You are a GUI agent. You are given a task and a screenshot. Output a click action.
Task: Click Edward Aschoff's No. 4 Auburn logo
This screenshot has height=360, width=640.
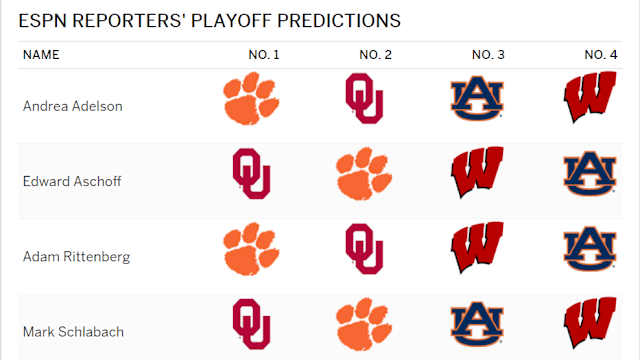coord(590,173)
